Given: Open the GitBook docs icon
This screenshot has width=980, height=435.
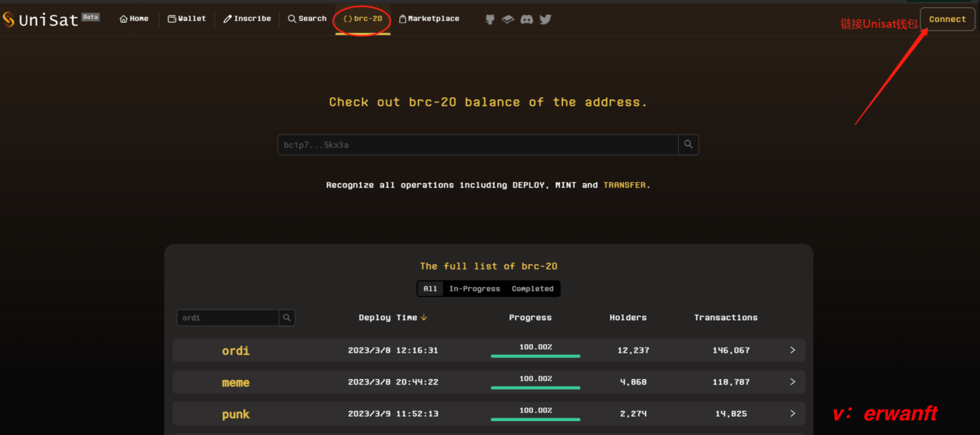Looking at the screenshot, I should 508,20.
